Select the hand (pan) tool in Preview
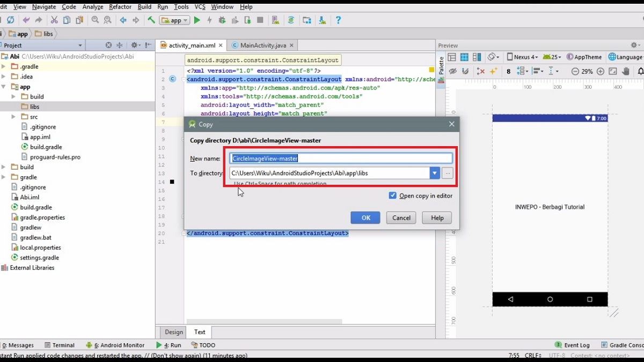The width and height of the screenshot is (644, 362). (x=625, y=71)
